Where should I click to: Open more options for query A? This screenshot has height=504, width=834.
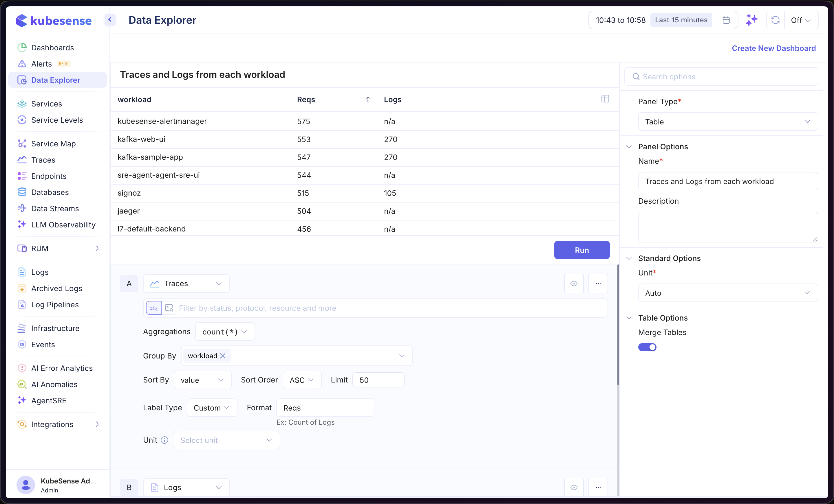[x=598, y=284]
